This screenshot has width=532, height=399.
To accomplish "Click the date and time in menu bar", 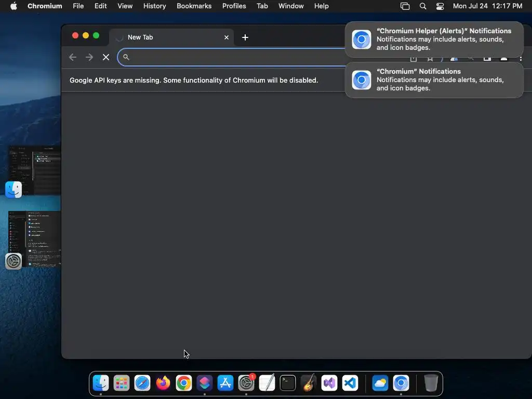I will tap(487, 6).
